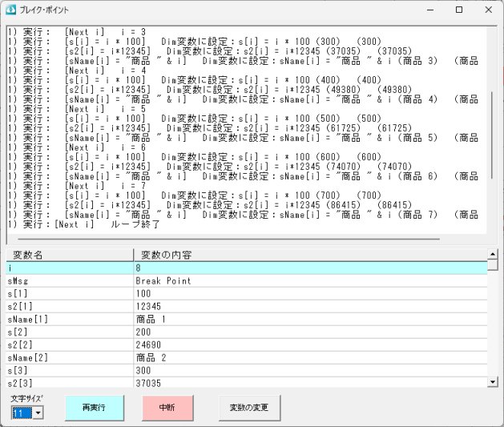Viewport: 504px width, 427px height.
Task: Click the value '商品 2'
Action: 151,358
